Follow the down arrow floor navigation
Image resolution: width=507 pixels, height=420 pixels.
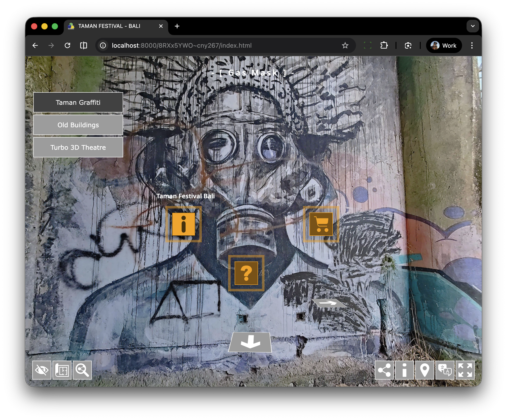click(250, 342)
